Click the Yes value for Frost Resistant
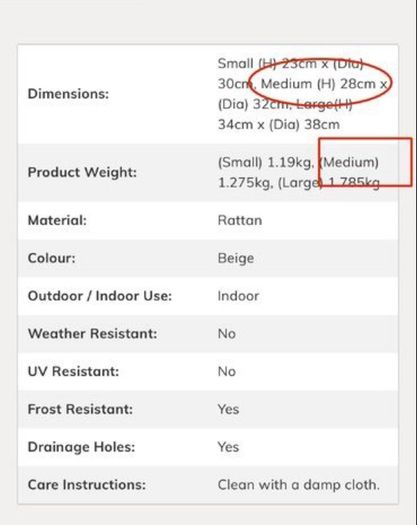417x525 pixels. click(228, 409)
